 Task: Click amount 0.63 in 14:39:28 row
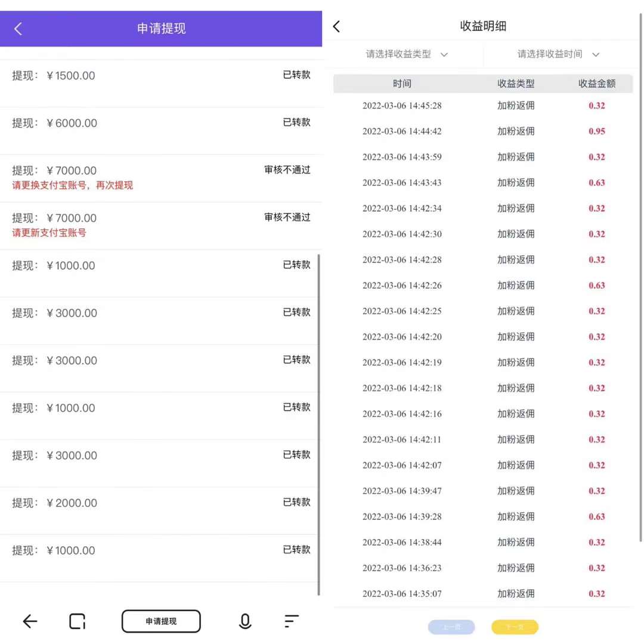(x=597, y=516)
